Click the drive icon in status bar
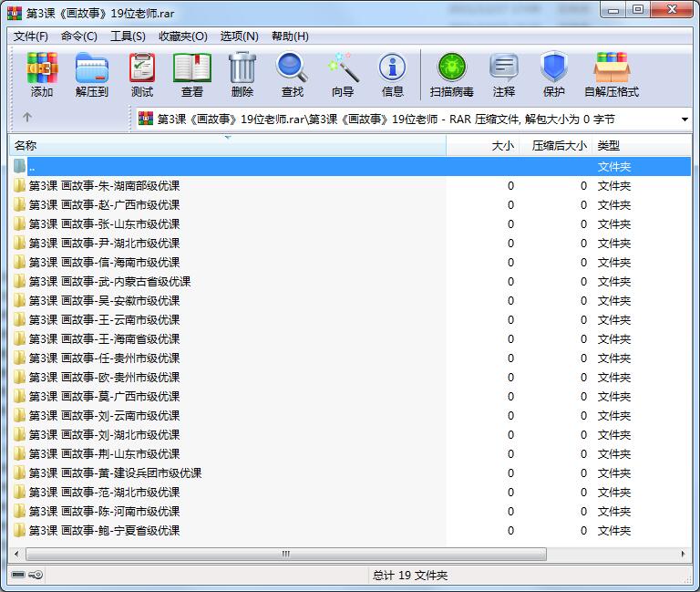The image size is (700, 592). tap(18, 574)
